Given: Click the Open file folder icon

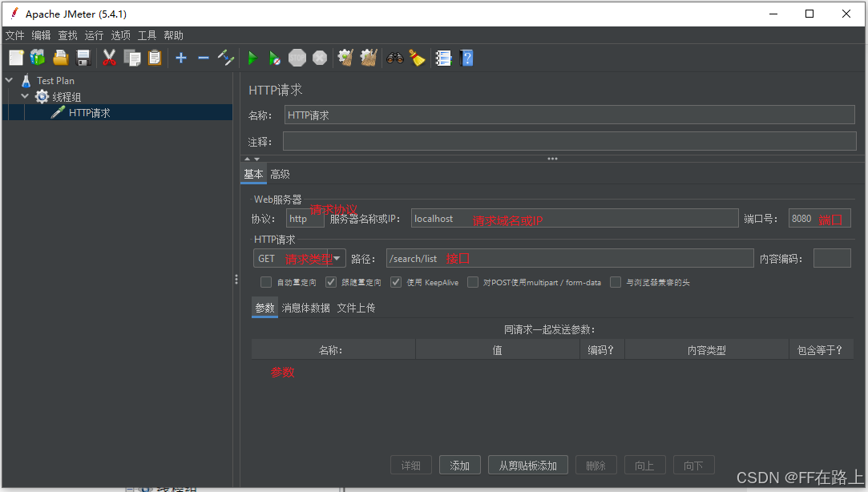Looking at the screenshot, I should (60, 58).
